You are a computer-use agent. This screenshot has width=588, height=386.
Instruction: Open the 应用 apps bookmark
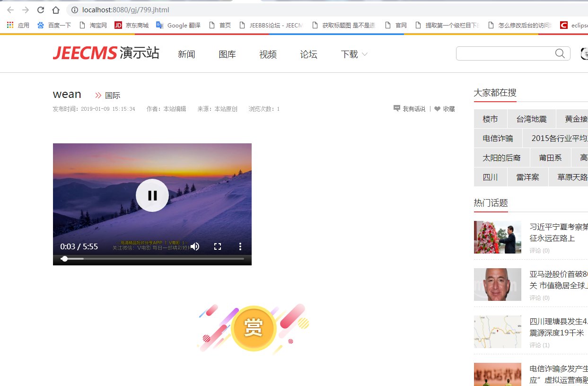[x=18, y=25]
